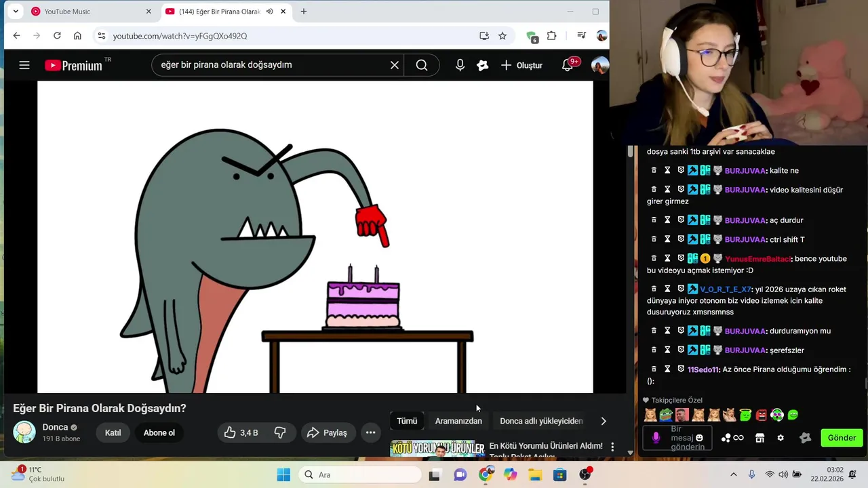
Task: Like the video with thumbs up
Action: (x=241, y=432)
